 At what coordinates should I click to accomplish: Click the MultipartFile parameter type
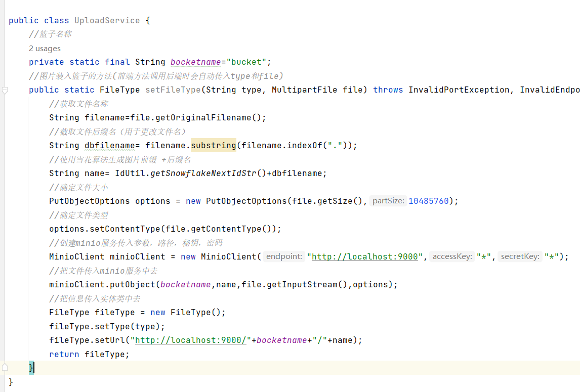click(x=305, y=90)
